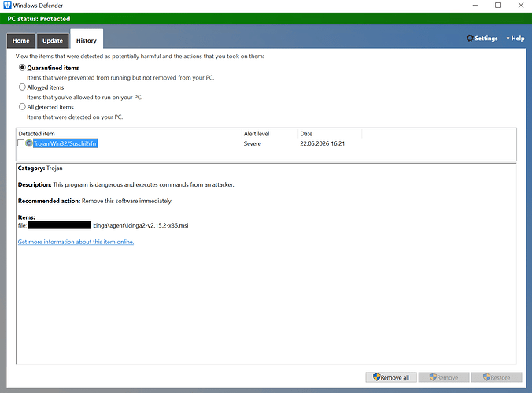Minimize the Windows Defender window
This screenshot has height=393, width=532.
(475, 5)
